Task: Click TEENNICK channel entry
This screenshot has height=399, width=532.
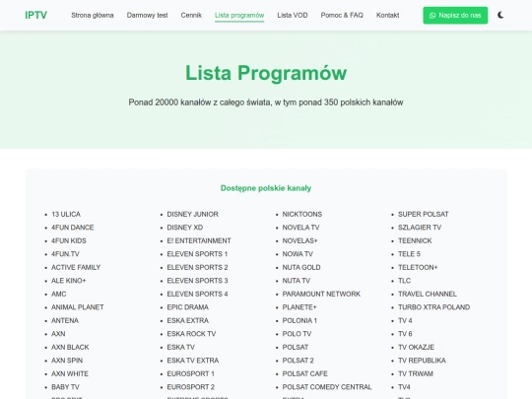Action: (415, 240)
